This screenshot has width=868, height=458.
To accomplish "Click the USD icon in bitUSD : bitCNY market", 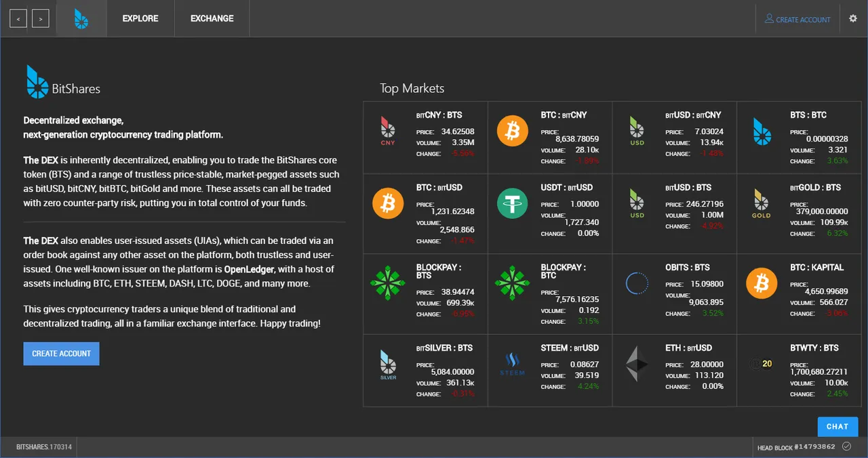I will pos(637,131).
